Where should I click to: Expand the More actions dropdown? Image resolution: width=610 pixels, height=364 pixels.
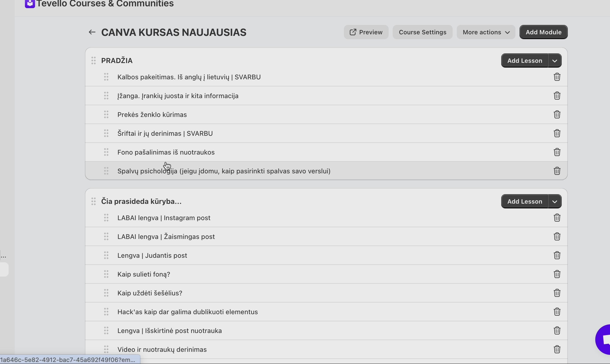click(486, 32)
